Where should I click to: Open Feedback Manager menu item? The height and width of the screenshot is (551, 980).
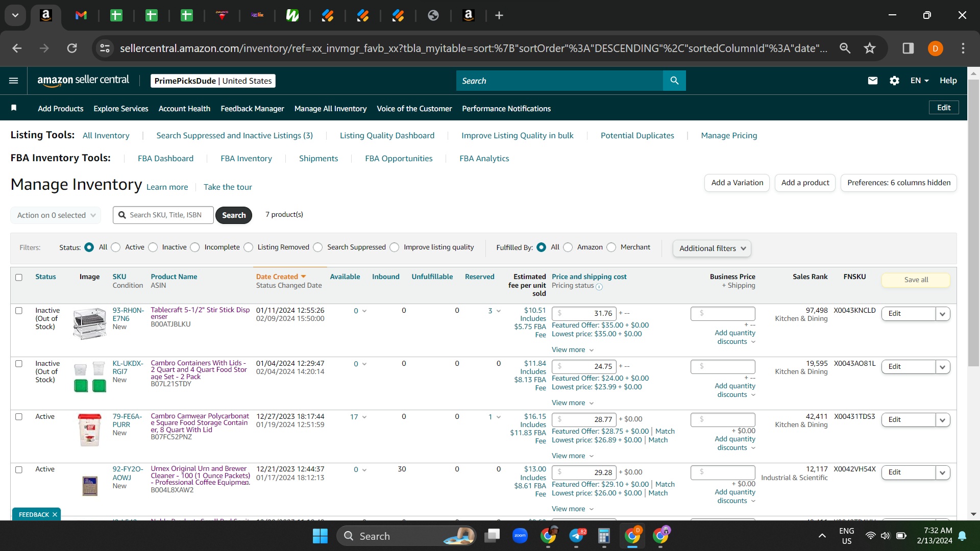coord(252,109)
